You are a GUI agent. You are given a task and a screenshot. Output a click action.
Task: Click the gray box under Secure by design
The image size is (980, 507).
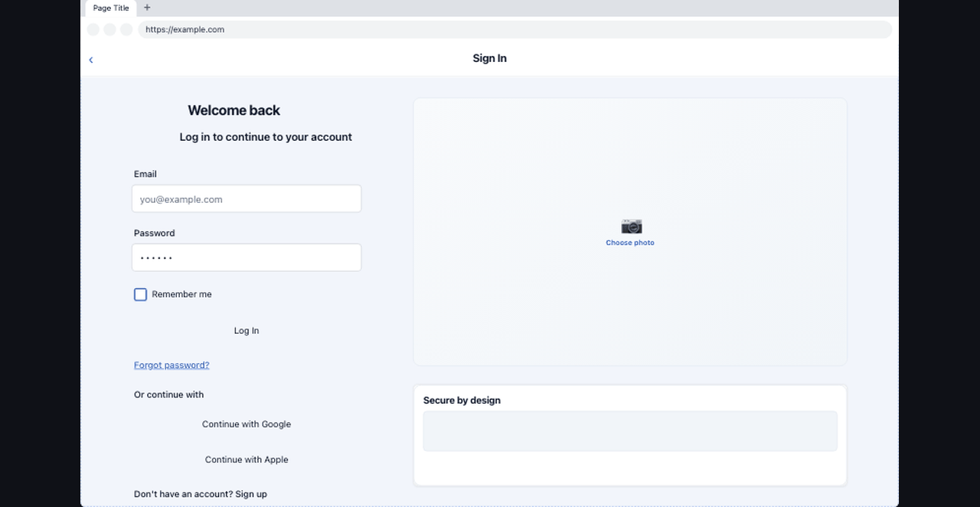click(x=630, y=431)
